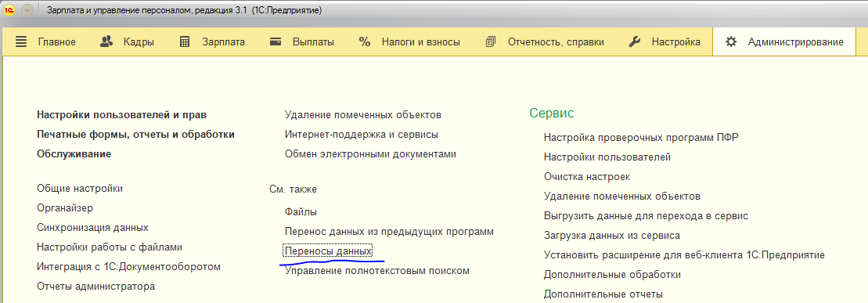Click the card icon for Выплаты
The width and height of the screenshot is (868, 303).
(x=276, y=42)
